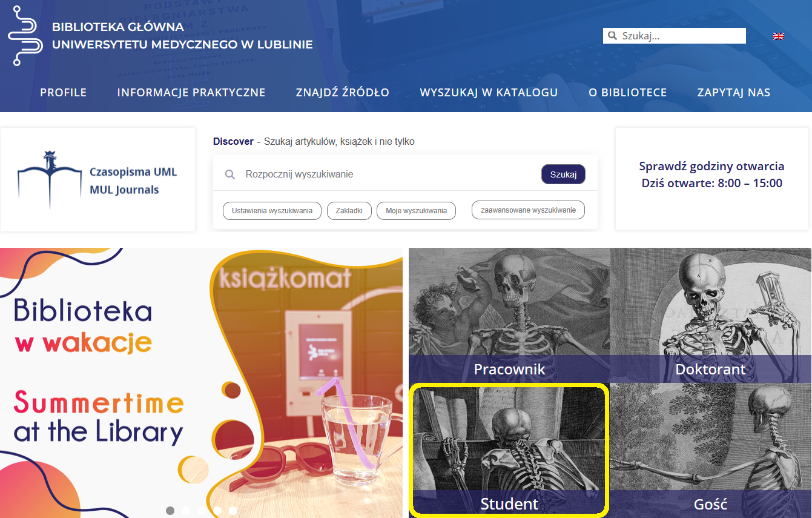Viewport: 812px width, 518px height.
Task: Select the last carousel dot
Action: pos(233,511)
